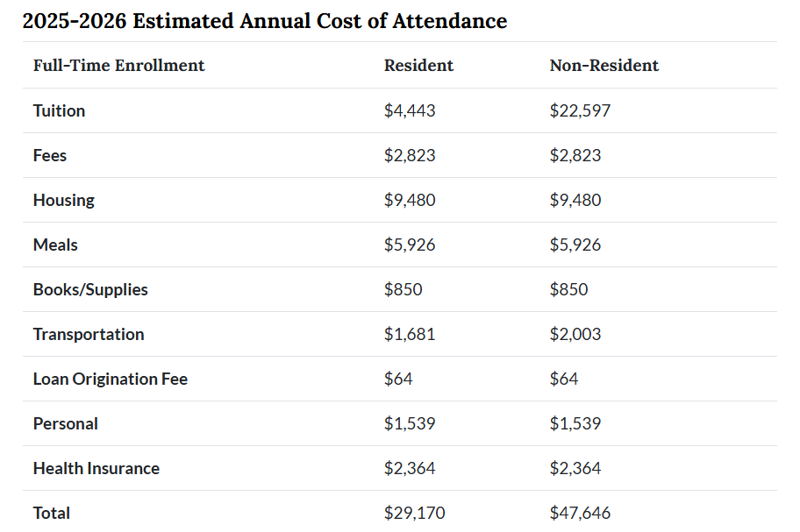This screenshot has height=532, width=800.
Task: Select the Transportation row label
Action: (89, 334)
